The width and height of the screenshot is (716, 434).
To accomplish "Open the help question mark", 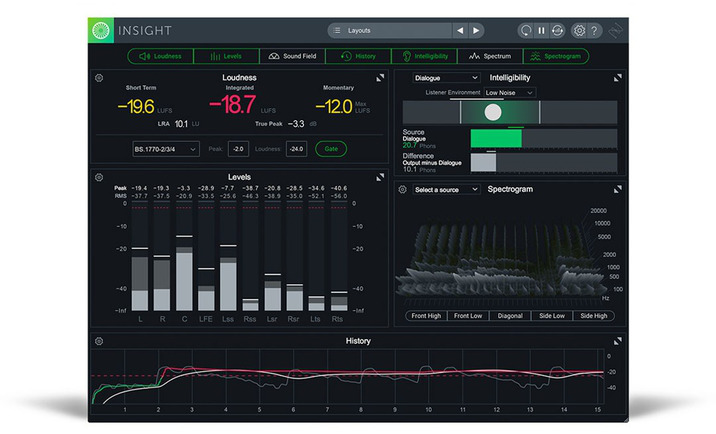I will point(594,31).
